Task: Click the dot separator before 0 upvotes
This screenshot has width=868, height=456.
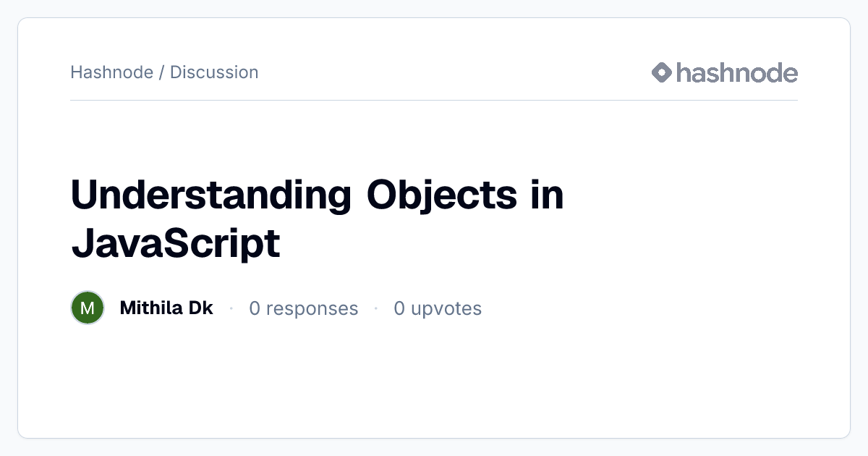Action: pos(376,308)
